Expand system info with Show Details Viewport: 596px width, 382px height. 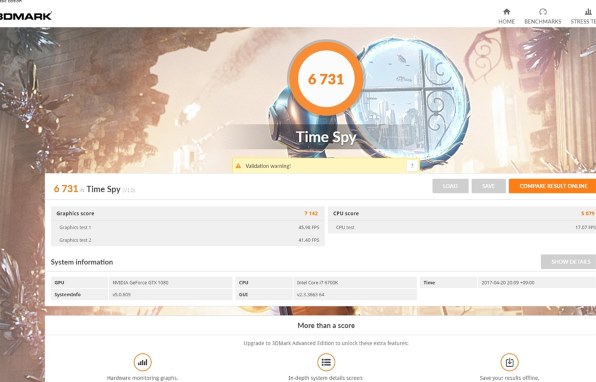(x=568, y=262)
